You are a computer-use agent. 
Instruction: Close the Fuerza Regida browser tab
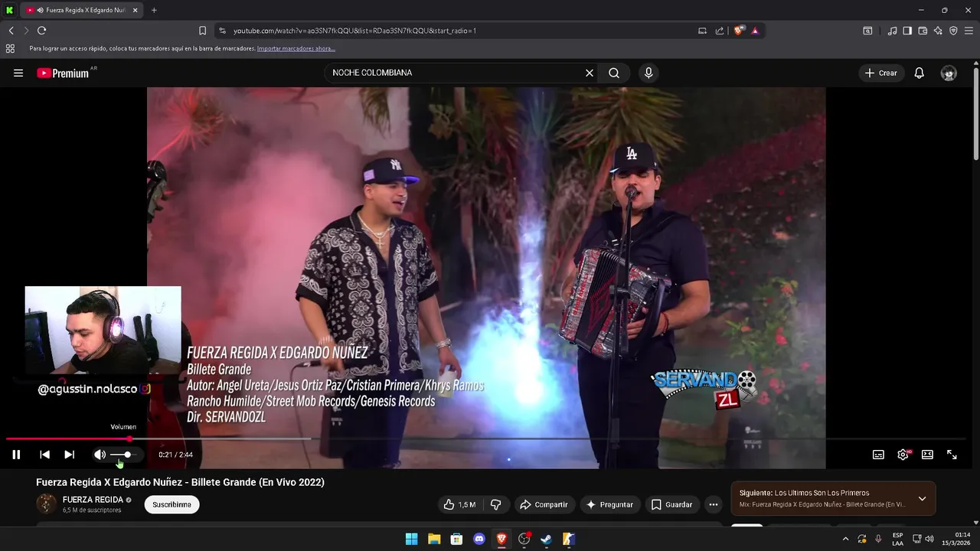[x=136, y=10]
